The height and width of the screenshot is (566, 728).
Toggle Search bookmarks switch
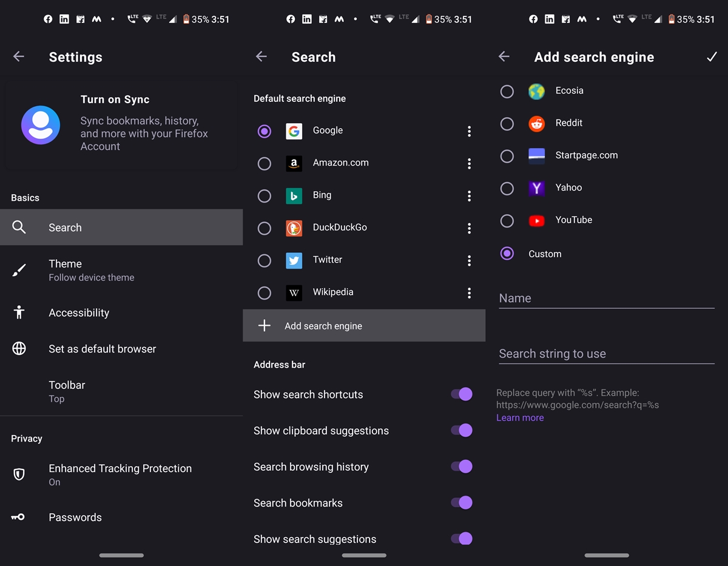(462, 502)
